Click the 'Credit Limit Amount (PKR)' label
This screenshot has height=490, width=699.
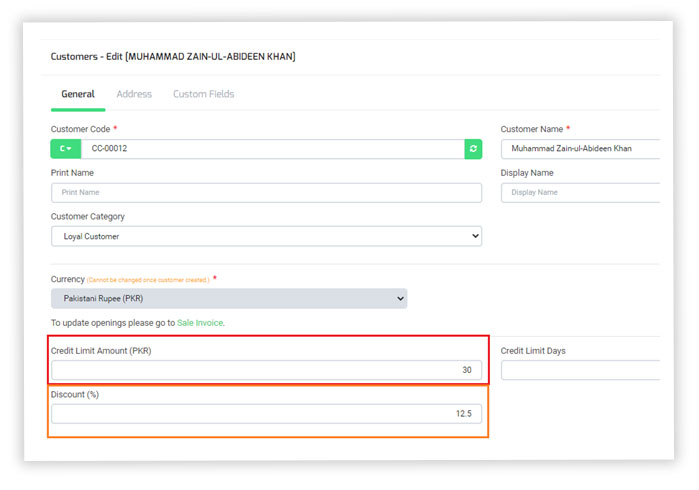click(x=101, y=351)
